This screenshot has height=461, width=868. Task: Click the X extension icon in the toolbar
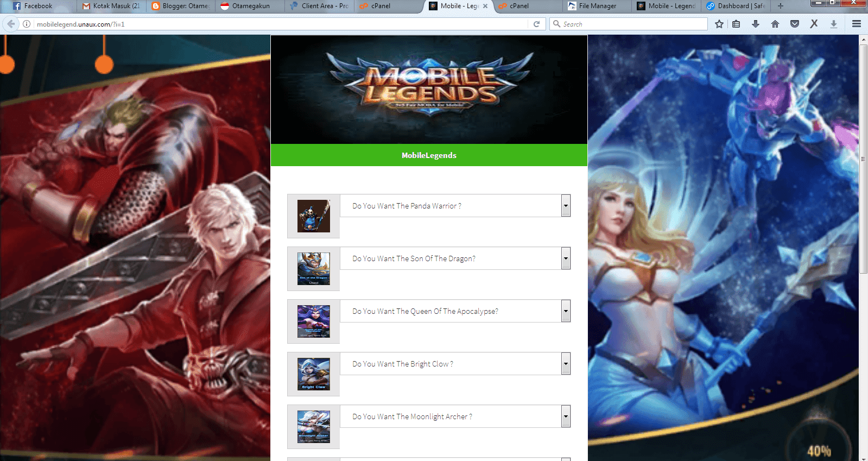click(x=814, y=24)
